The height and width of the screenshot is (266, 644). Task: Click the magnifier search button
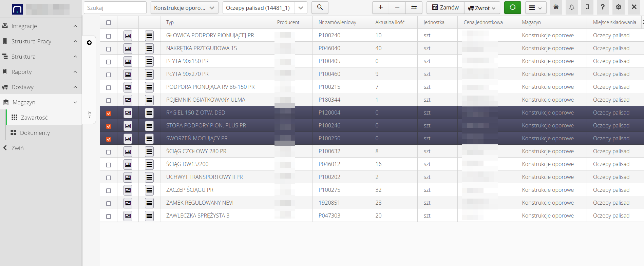pos(320,7)
